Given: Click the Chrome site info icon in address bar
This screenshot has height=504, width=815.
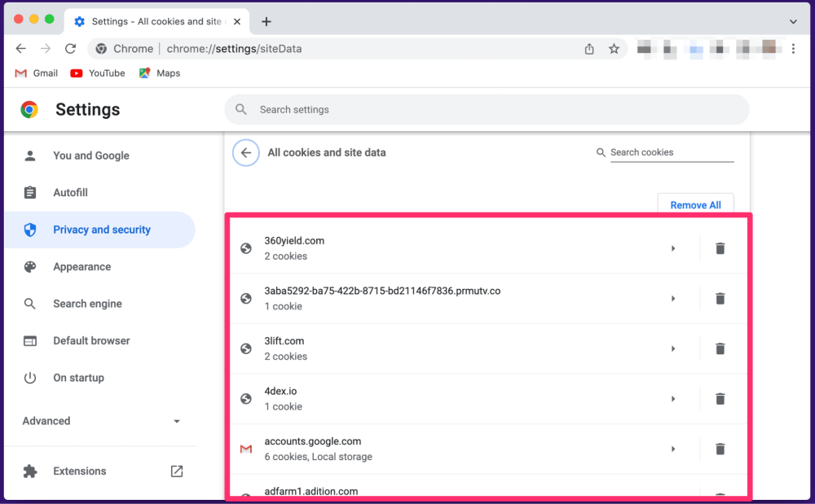Looking at the screenshot, I should click(x=101, y=49).
